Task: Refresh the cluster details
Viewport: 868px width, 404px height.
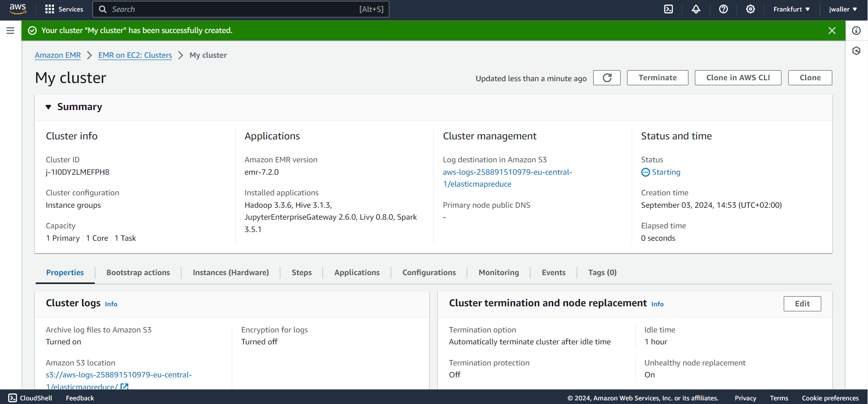Action: [x=607, y=78]
